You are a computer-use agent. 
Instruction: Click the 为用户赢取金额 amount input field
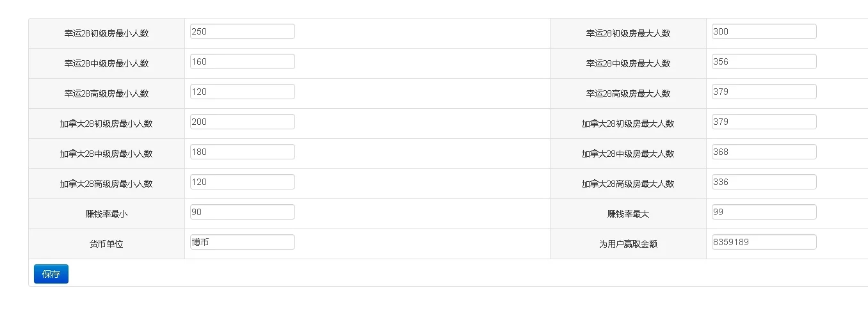point(764,242)
